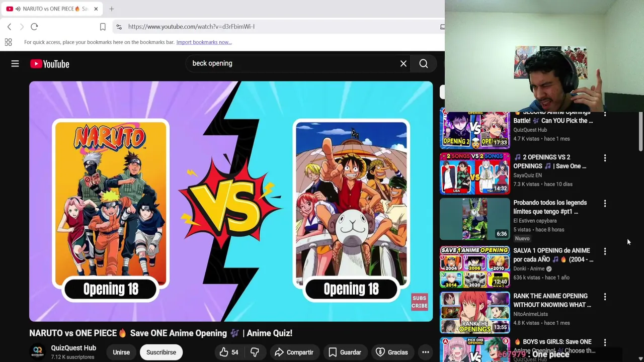Open thumbnail of 2 OPENINGS VS 2 video

[475, 173]
